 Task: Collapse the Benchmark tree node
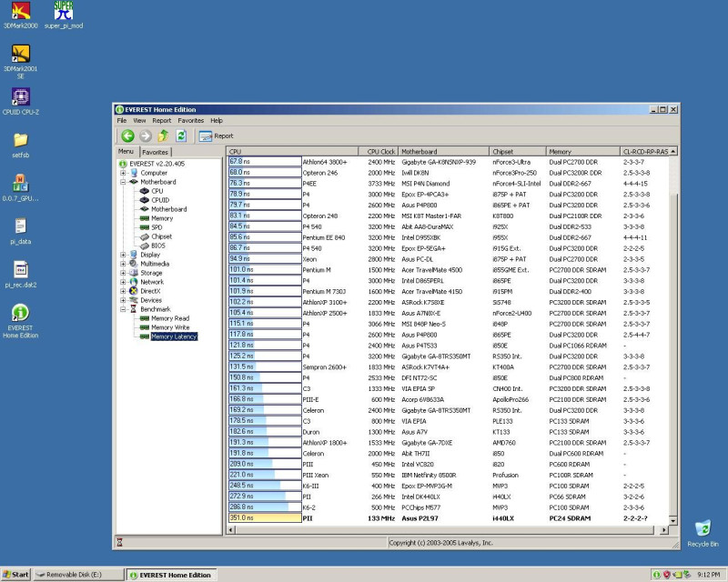(x=123, y=309)
